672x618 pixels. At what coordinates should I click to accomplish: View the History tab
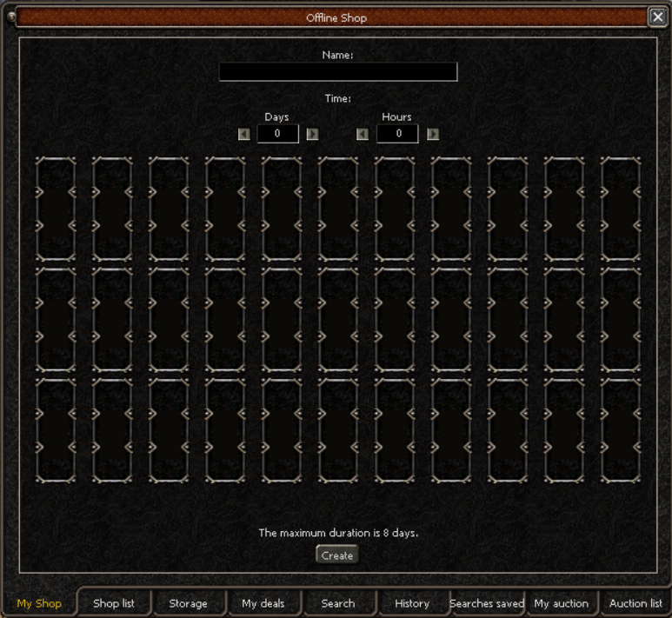[x=412, y=603]
